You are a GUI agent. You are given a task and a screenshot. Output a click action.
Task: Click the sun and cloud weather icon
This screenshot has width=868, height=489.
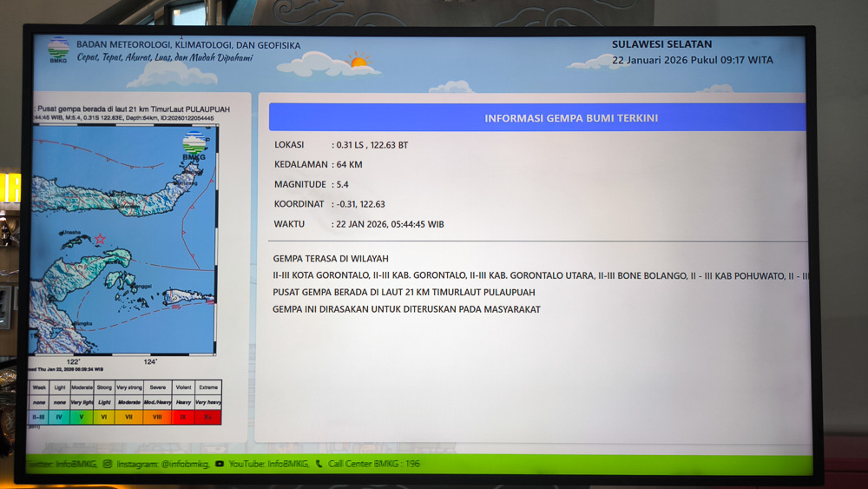pyautogui.click(x=358, y=60)
